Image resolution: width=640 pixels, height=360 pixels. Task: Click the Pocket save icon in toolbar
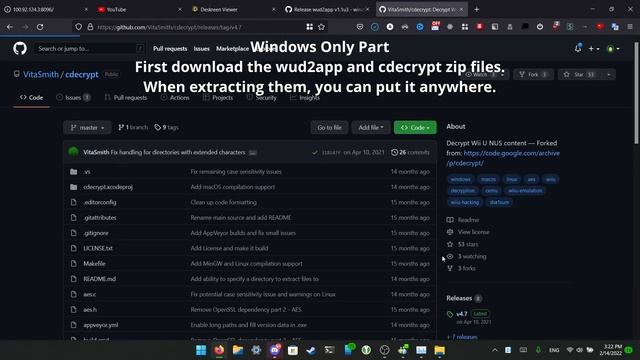(x=360, y=27)
